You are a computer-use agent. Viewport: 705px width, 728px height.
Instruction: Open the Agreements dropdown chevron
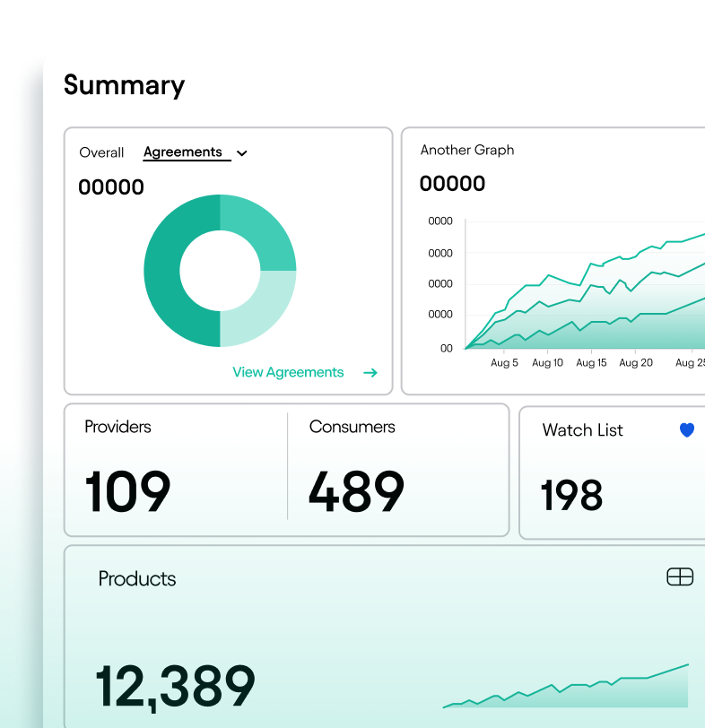[x=241, y=153]
